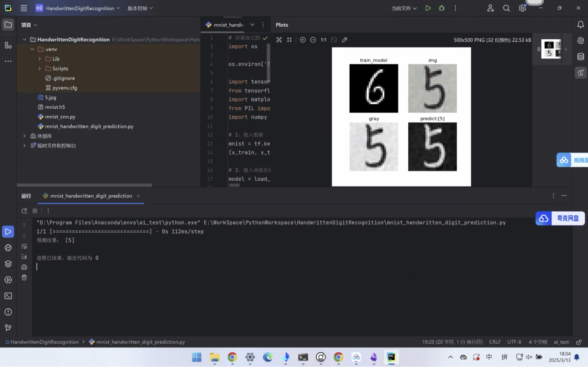Clear run console with trash icon
588x367 pixels.
click(24, 277)
